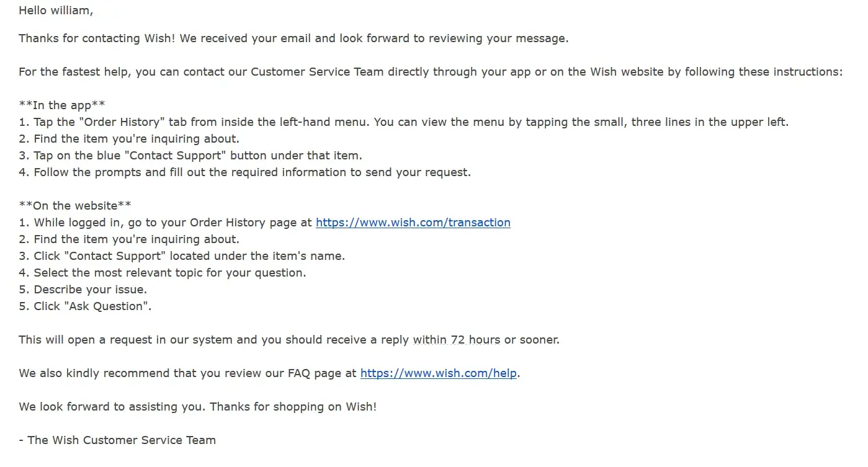Click "The Wish Customer Service Team" signature

click(117, 440)
